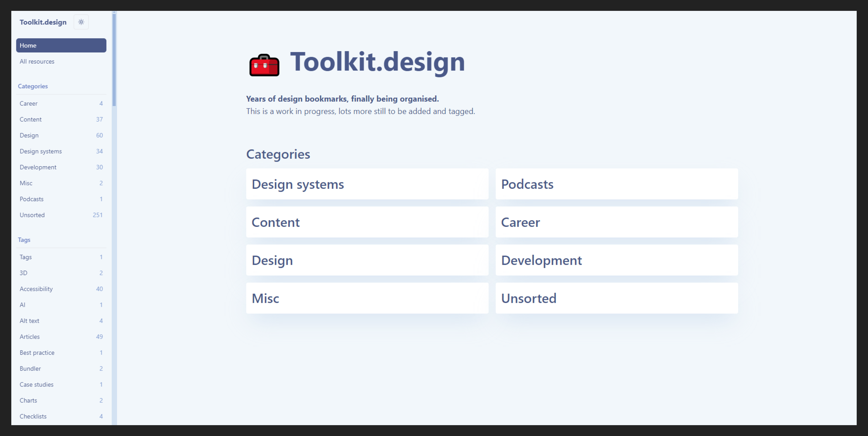Click the red toolbox logo icon
The image size is (868, 436).
click(x=264, y=65)
